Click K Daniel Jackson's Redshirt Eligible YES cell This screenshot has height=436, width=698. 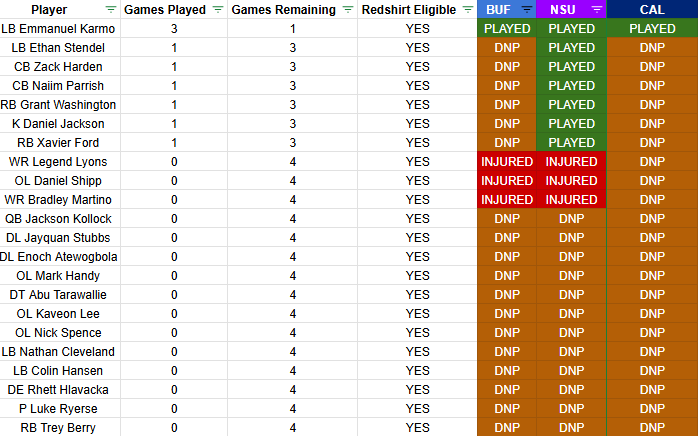(x=417, y=124)
